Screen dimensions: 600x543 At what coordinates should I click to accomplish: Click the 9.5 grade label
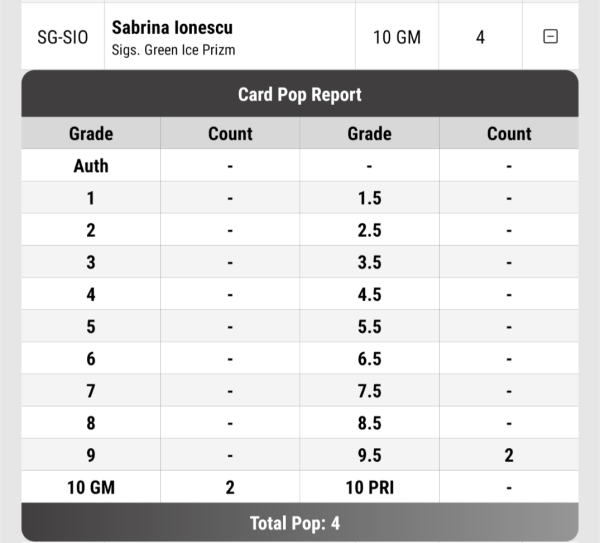click(369, 456)
